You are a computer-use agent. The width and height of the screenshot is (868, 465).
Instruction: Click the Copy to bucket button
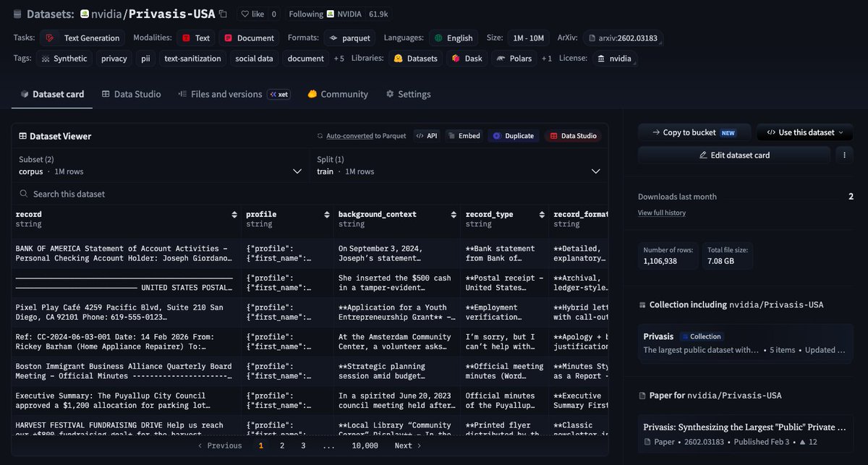(694, 132)
